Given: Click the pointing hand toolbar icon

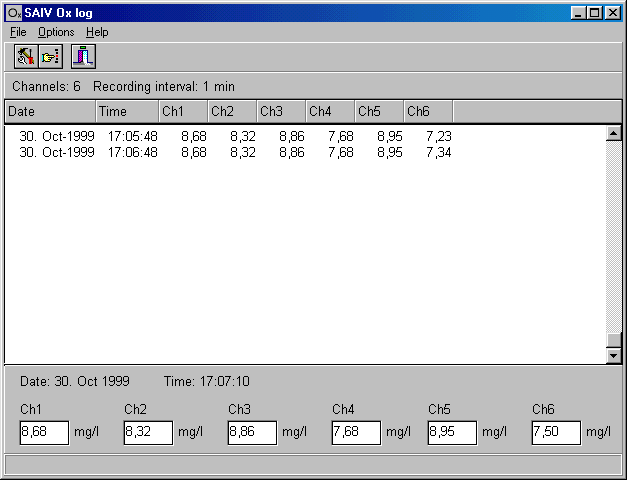Looking at the screenshot, I should (x=50, y=57).
